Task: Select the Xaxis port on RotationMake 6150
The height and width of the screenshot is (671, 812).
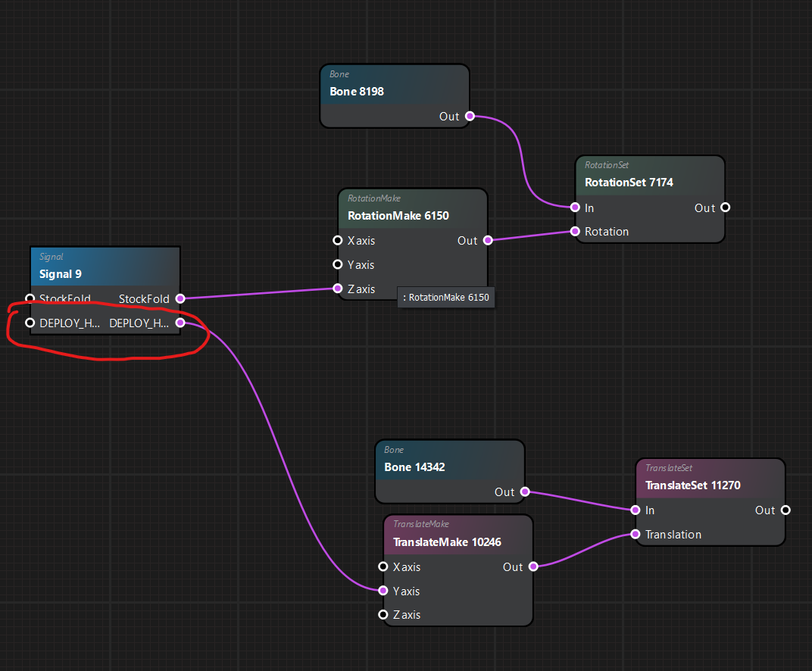Action: pyautogui.click(x=338, y=240)
